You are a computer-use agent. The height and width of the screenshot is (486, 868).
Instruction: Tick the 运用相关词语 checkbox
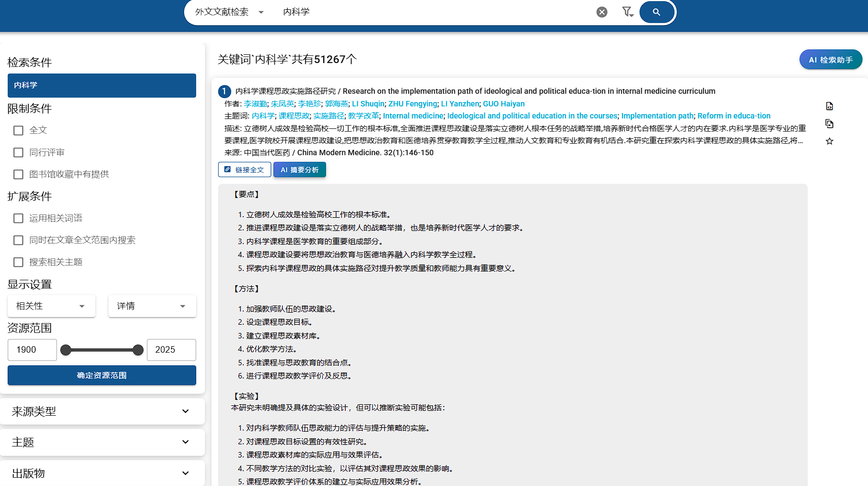19,218
